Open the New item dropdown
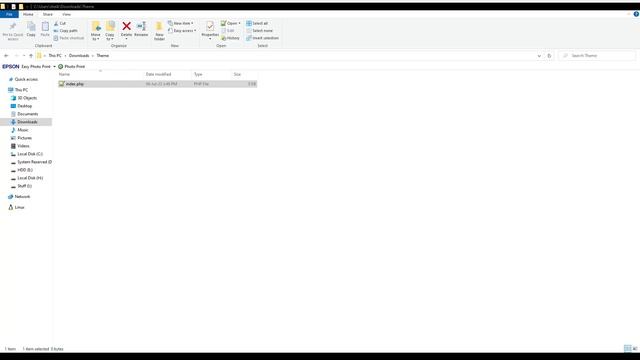Image resolution: width=640 pixels, height=360 pixels. 181,23
